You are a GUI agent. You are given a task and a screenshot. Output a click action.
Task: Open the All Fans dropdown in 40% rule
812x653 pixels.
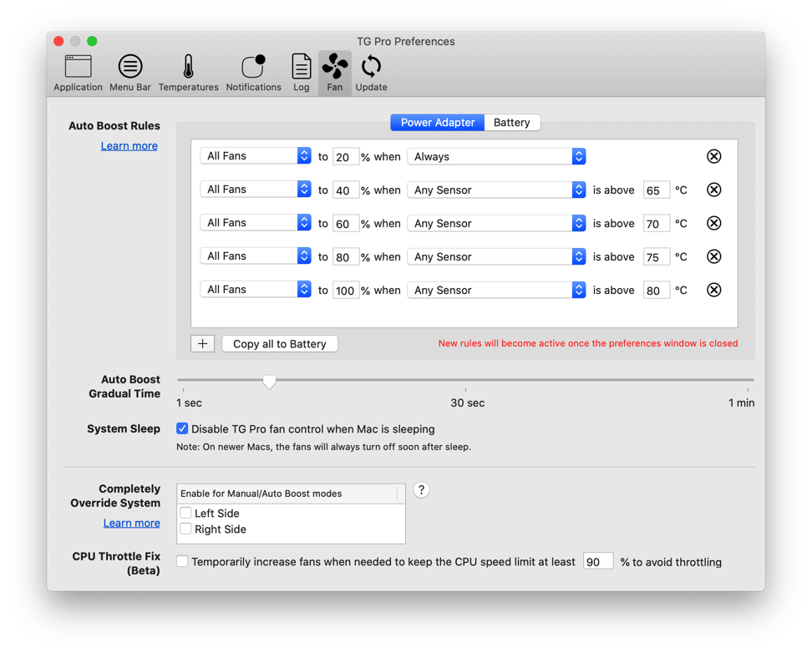pos(256,189)
